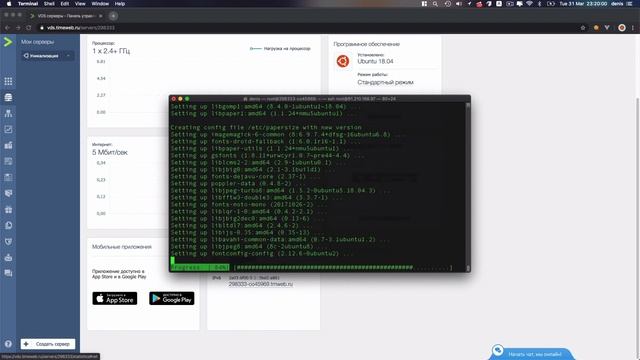Open the Apple menu
Viewport: 640px width, 360px height.
click(9, 4)
